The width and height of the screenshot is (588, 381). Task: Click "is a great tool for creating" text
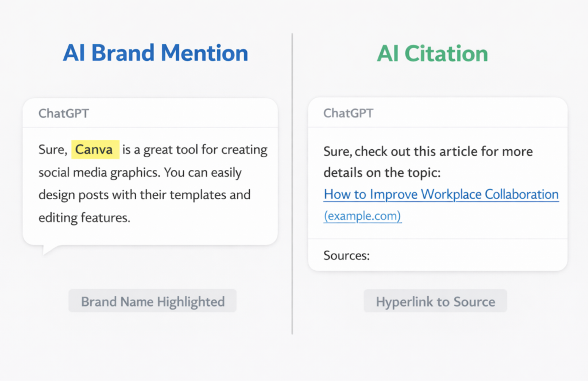coord(195,150)
